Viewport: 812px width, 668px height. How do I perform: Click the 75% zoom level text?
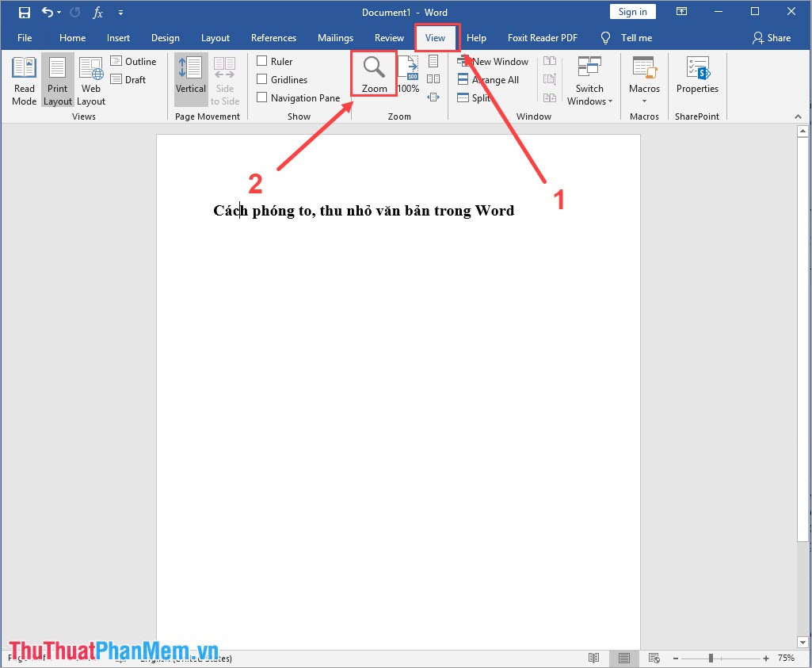[786, 658]
